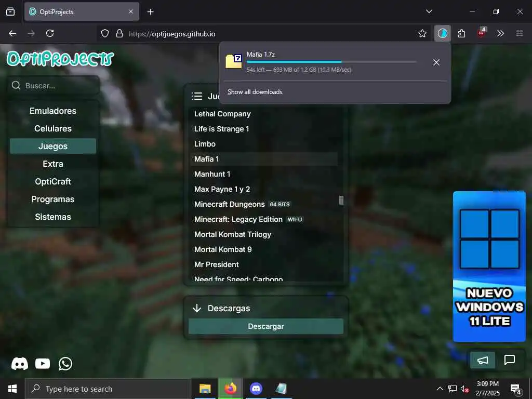This screenshot has height=399, width=532.
Task: Open the WhatsApp contact icon
Action: tap(65, 364)
